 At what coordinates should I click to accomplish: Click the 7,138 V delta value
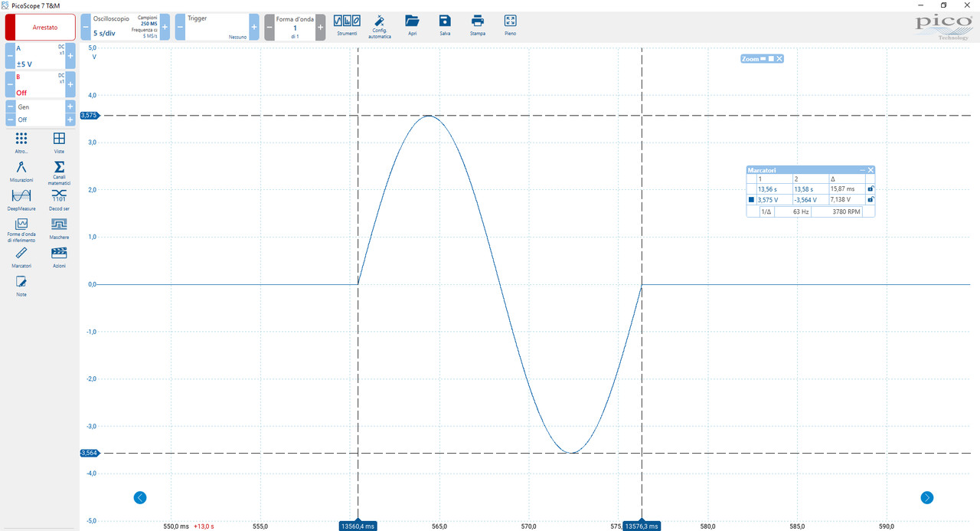(841, 199)
